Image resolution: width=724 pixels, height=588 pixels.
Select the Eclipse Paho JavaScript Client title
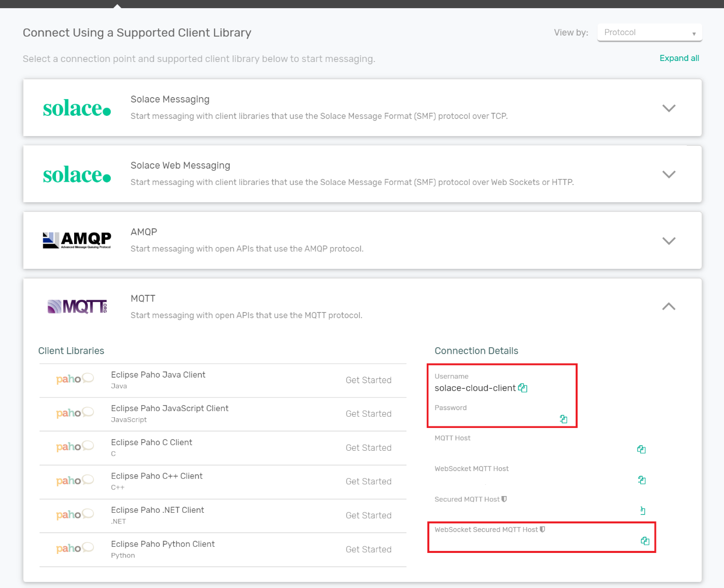[x=170, y=408]
